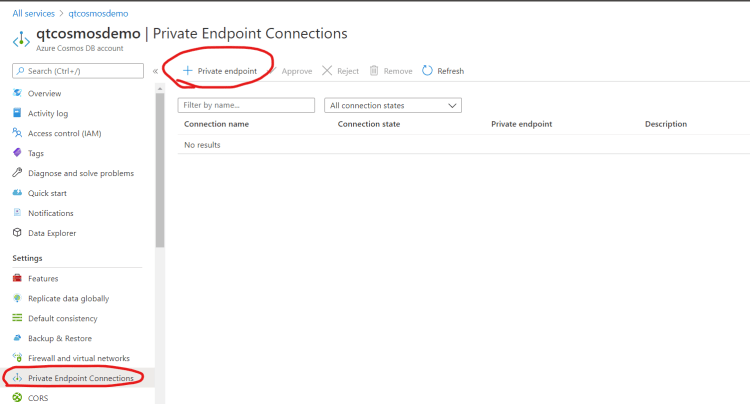Collapse the sidebar with double chevron

[155, 71]
